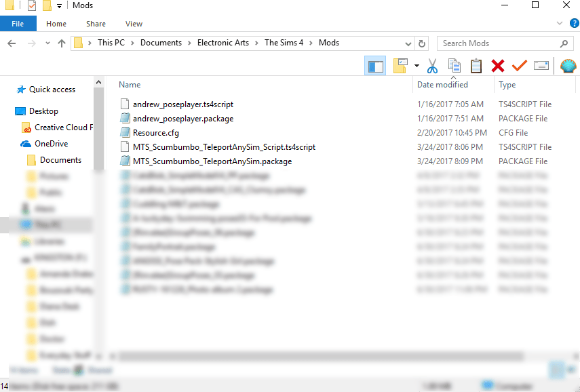The width and height of the screenshot is (580, 392).
Task: Click 1/16/2017 7:05 AM date cell
Action: point(450,104)
